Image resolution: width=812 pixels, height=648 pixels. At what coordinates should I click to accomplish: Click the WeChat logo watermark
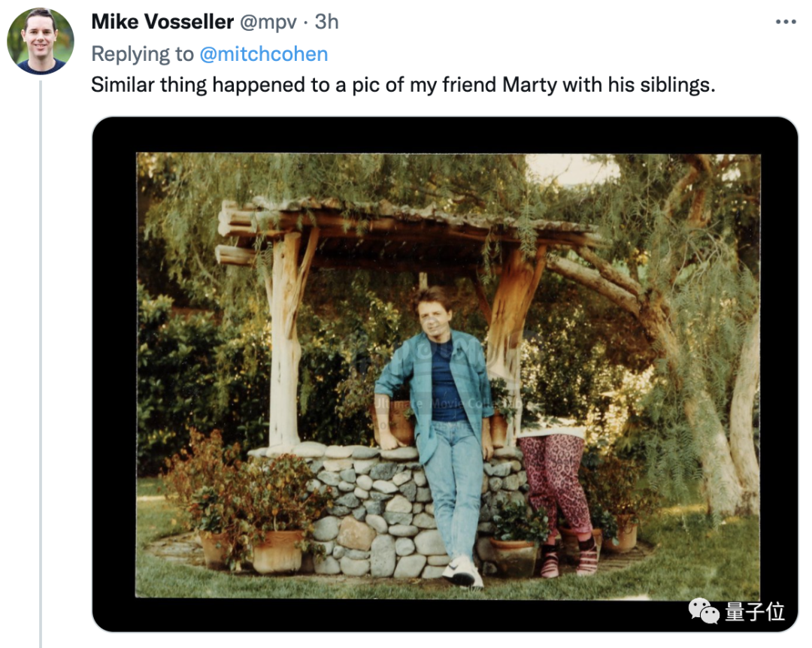point(704,611)
